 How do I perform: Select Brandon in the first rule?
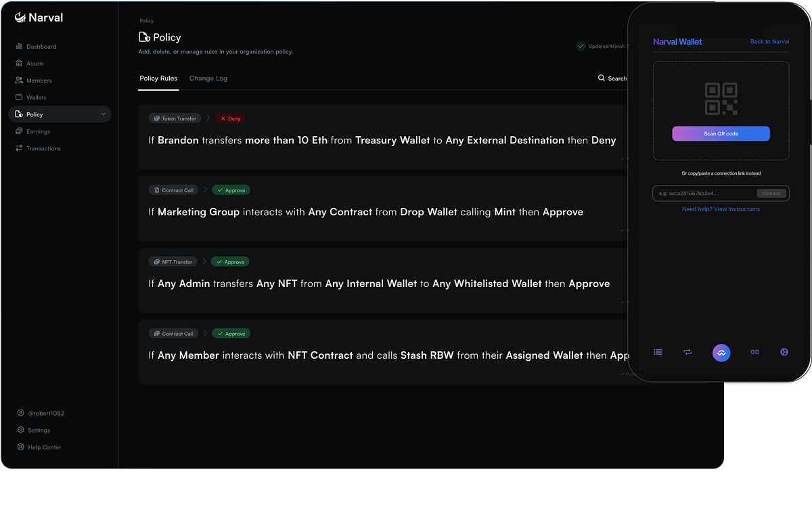coord(178,140)
